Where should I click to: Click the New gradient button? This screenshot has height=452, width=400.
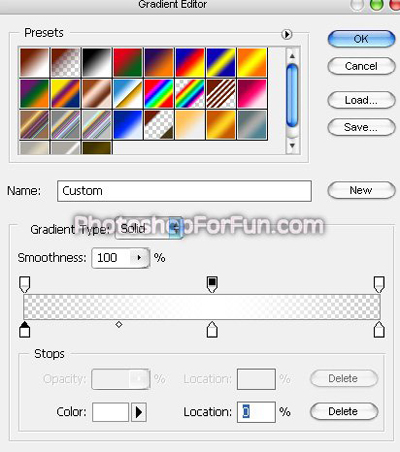tap(361, 190)
